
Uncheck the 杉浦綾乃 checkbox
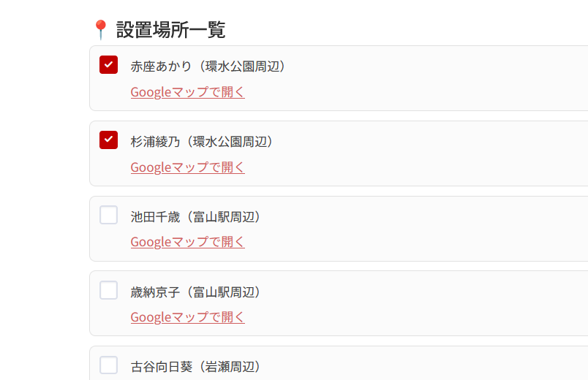tap(108, 140)
